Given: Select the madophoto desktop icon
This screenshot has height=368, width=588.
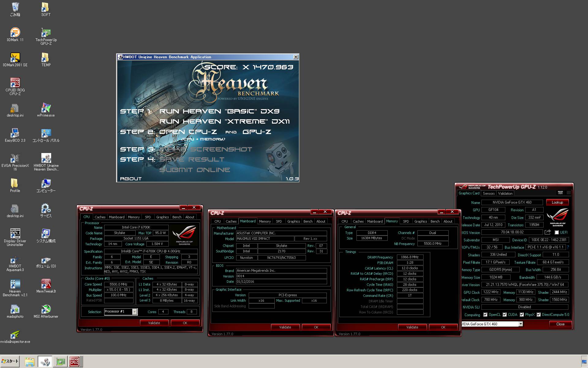Looking at the screenshot, I should click(15, 311).
